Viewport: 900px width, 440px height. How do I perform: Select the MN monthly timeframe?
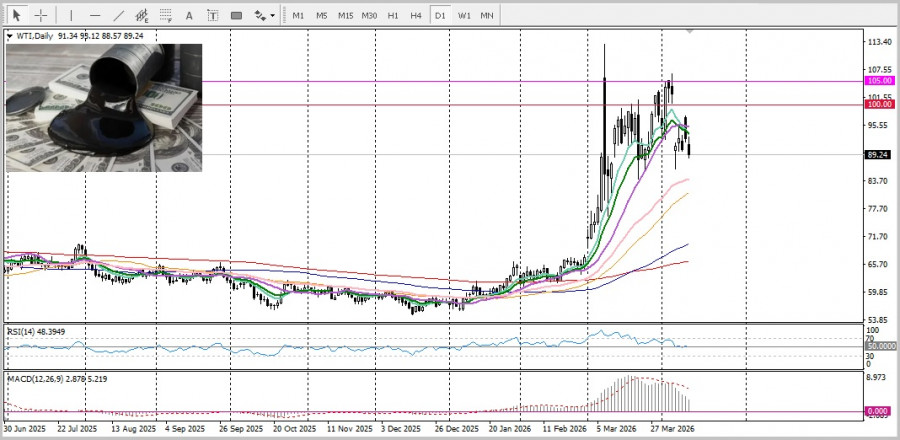[x=486, y=15]
